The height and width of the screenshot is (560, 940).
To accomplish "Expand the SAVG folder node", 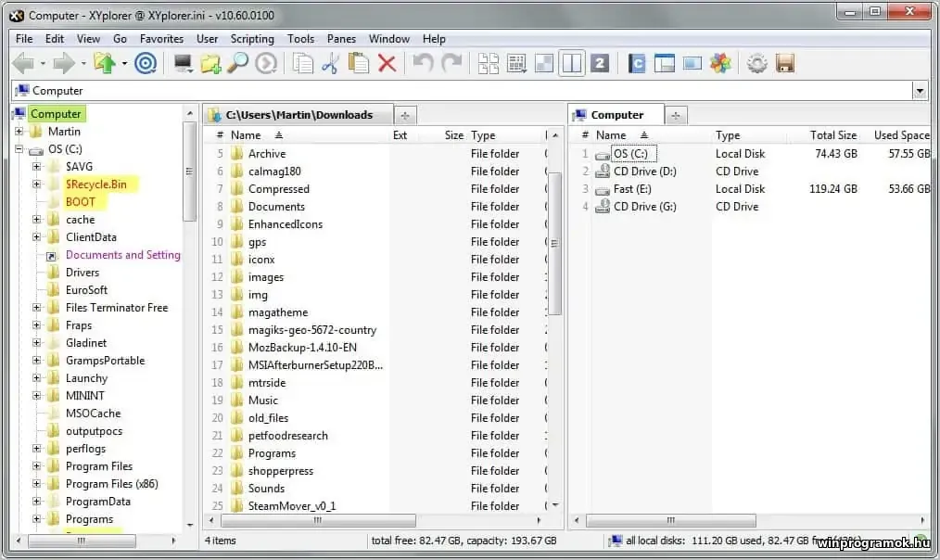I will tap(36, 167).
